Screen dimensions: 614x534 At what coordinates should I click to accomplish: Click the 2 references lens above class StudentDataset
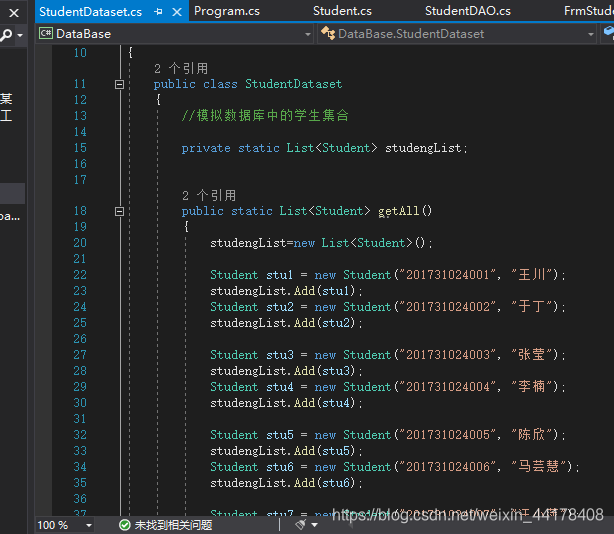(x=181, y=69)
